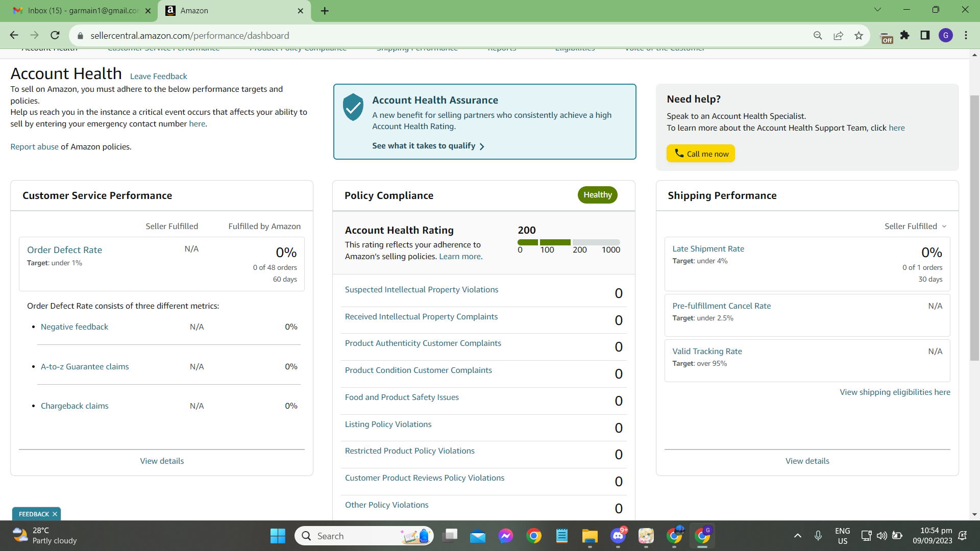
Task: Open Product Authenticity Customer Complaints
Action: click(423, 343)
